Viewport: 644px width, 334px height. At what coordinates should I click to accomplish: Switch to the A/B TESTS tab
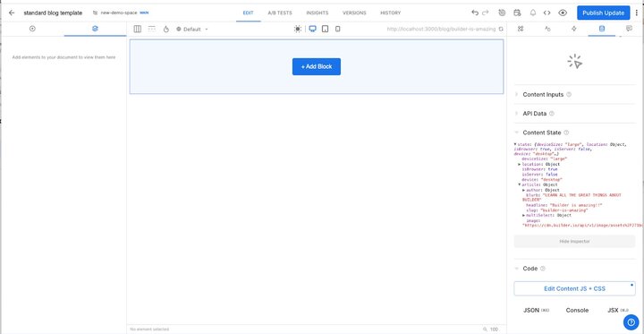click(x=280, y=13)
